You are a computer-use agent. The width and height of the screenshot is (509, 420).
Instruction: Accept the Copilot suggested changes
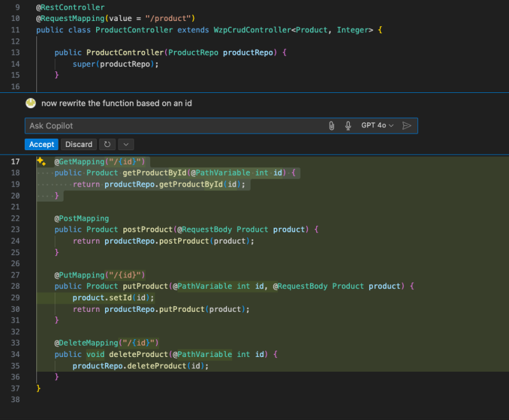click(x=41, y=144)
